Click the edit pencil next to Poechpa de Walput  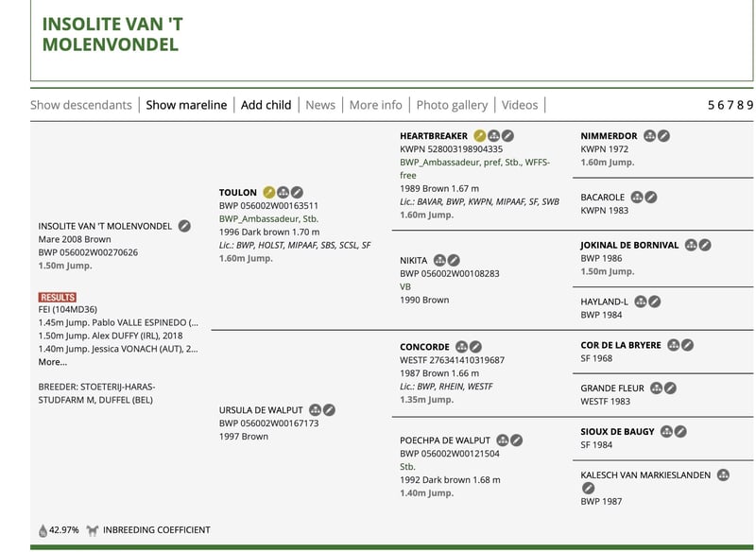click(x=517, y=440)
